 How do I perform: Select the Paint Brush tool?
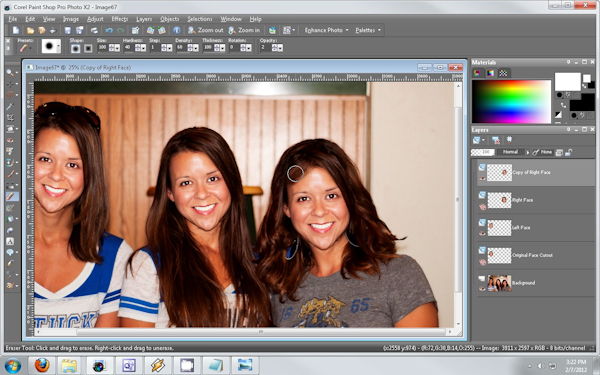pos(10,174)
